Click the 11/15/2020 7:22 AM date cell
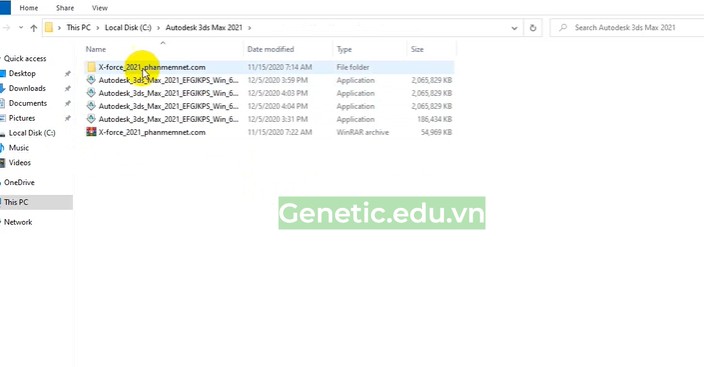704x367 pixels. (x=280, y=132)
